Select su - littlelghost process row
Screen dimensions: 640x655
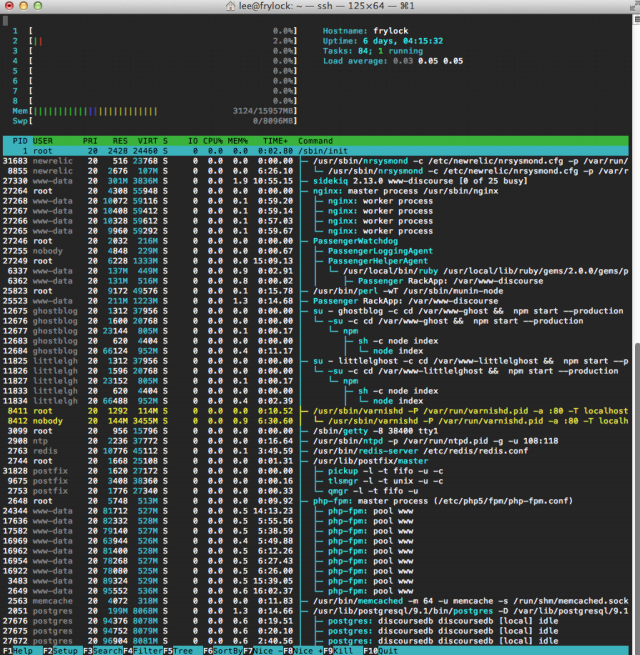tap(315, 361)
